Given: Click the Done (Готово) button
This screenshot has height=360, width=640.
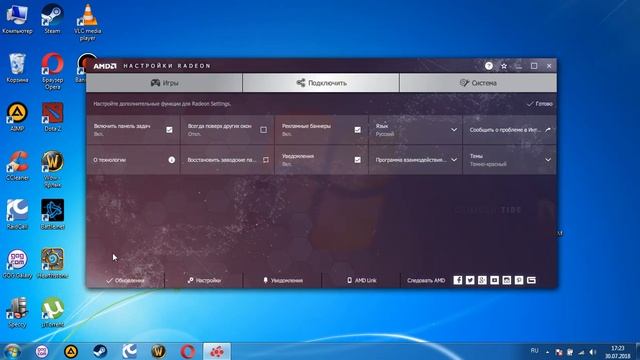Looking at the screenshot, I should point(540,104).
